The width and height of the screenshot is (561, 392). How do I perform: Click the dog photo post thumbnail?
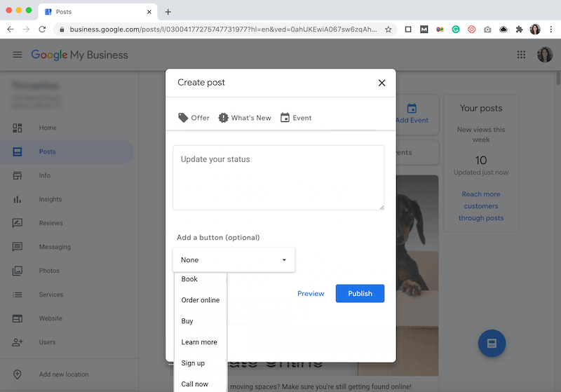click(x=417, y=276)
